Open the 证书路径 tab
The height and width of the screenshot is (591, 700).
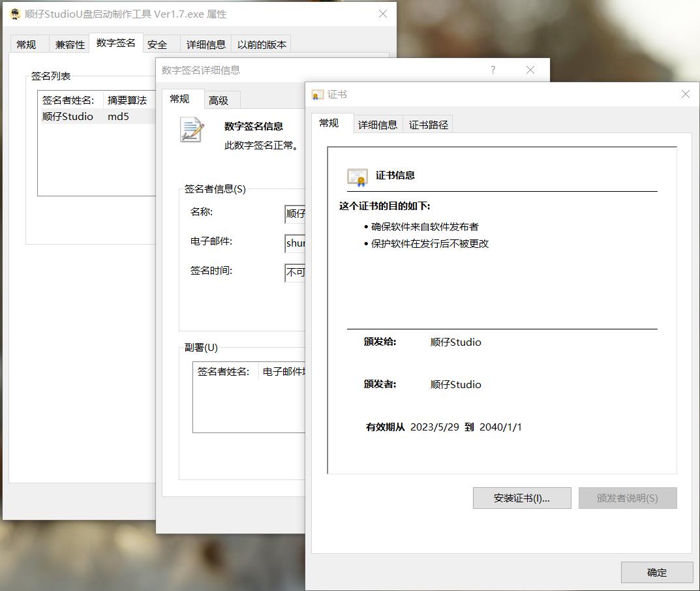point(428,123)
